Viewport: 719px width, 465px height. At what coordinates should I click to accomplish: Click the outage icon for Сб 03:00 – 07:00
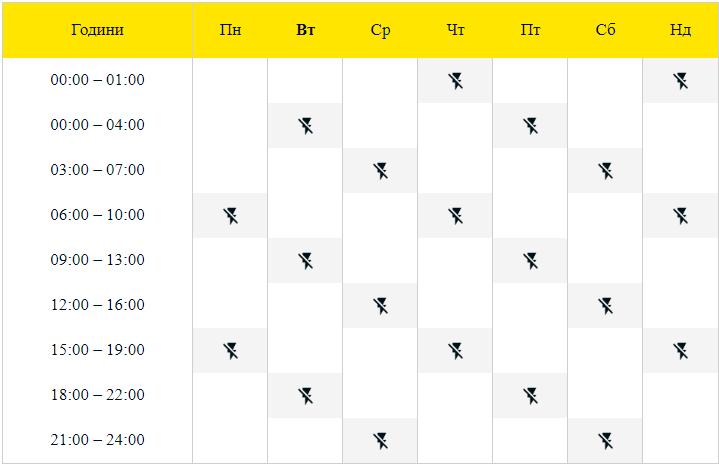pos(605,171)
